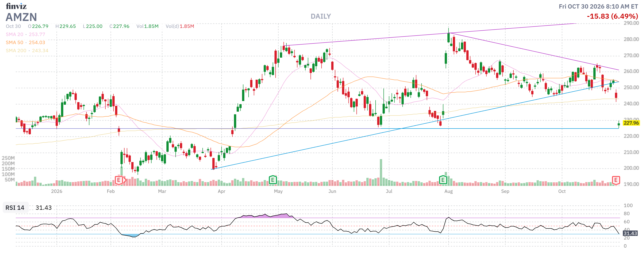Image resolution: width=644 pixels, height=253 pixels.
Task: Click the AMZN ticker symbol
Action: click(21, 17)
